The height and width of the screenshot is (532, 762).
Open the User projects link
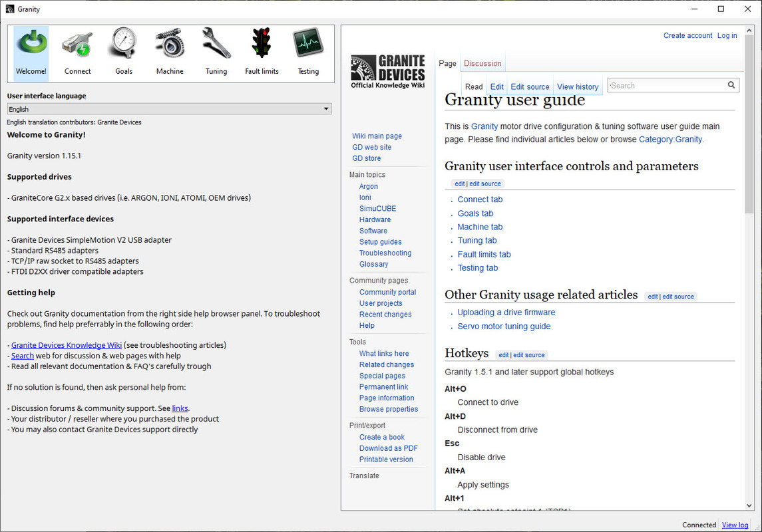click(381, 303)
